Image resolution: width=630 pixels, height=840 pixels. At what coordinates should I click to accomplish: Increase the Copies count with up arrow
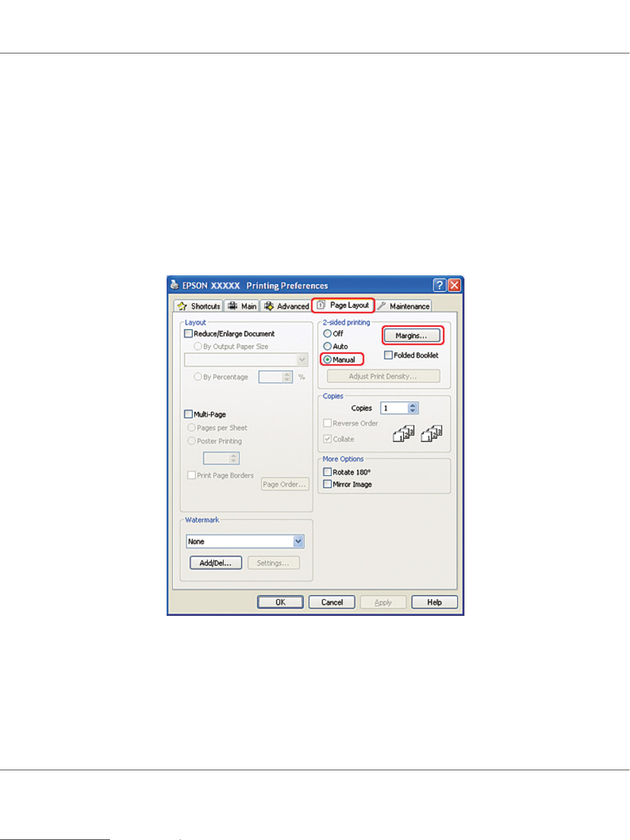point(413,405)
